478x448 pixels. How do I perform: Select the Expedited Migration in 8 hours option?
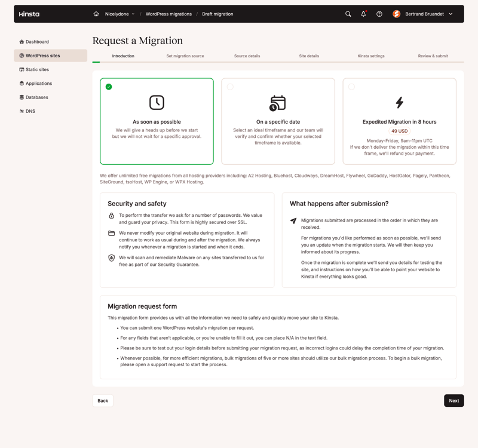[x=399, y=121]
